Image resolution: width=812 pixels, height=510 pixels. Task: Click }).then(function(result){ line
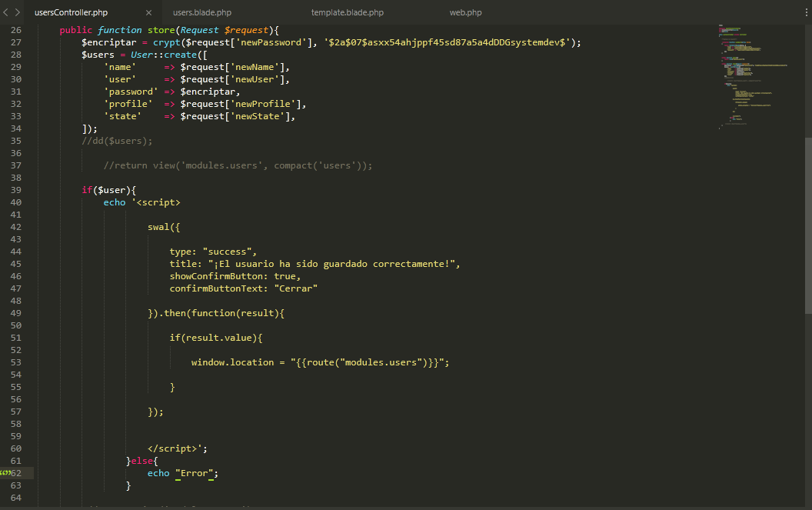tap(216, 313)
